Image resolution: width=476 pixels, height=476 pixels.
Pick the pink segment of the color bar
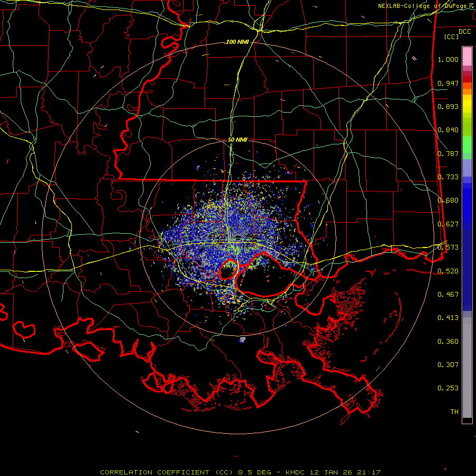[467, 56]
